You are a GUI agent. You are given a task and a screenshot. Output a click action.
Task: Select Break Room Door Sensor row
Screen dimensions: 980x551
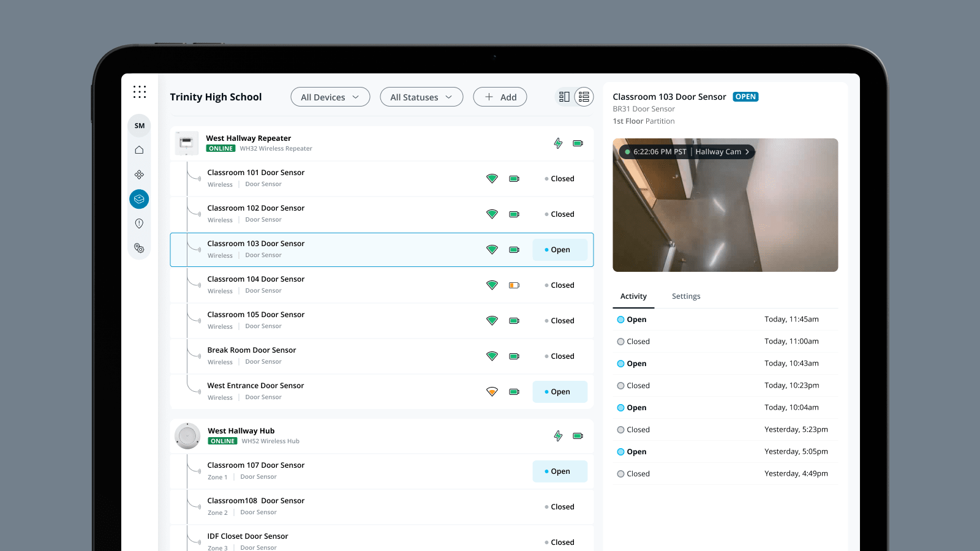[382, 356]
